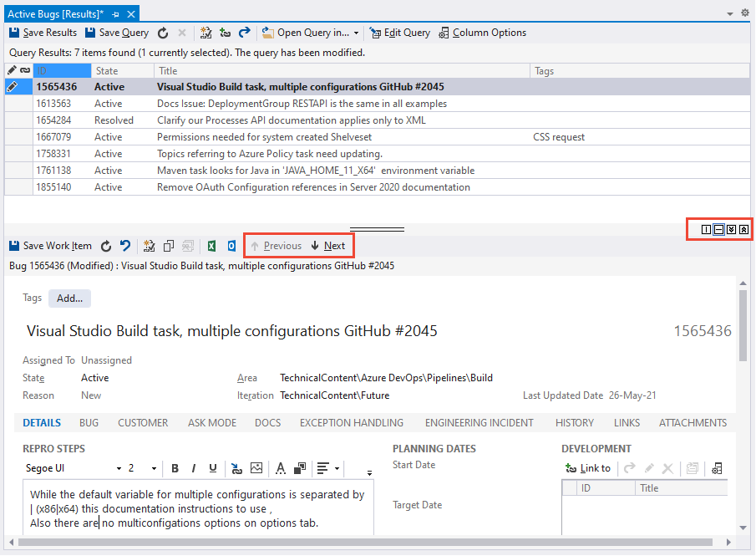
Task: Create a copy of the work item
Action: coord(168,246)
